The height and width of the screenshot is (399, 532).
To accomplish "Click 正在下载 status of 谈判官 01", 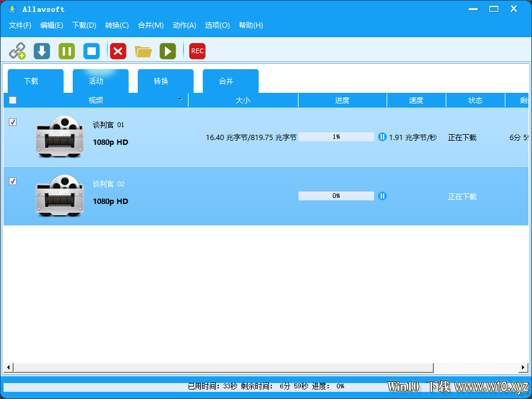I will pyautogui.click(x=462, y=137).
